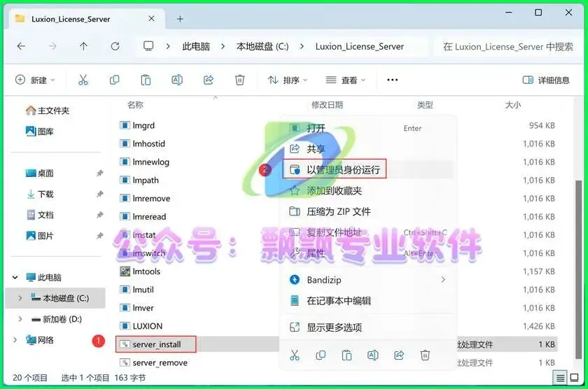Expand the Bandizip submenu
This screenshot has height=389, width=588.
(x=443, y=280)
